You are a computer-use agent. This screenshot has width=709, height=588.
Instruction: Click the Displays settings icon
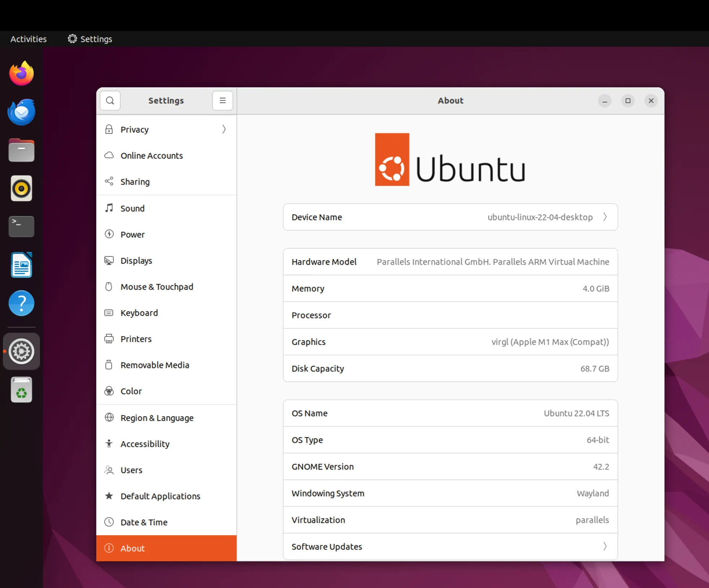[109, 260]
